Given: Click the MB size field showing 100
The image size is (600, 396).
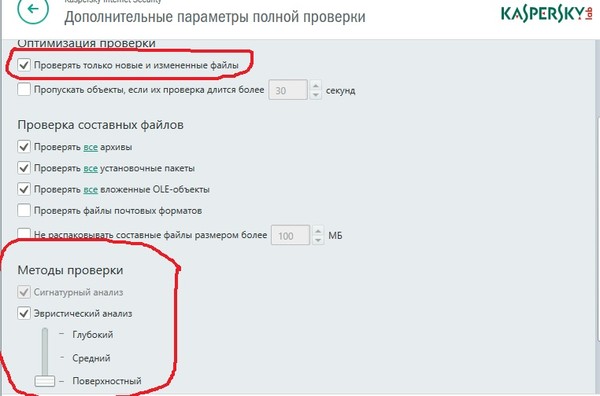Looking at the screenshot, I should coord(290,235).
